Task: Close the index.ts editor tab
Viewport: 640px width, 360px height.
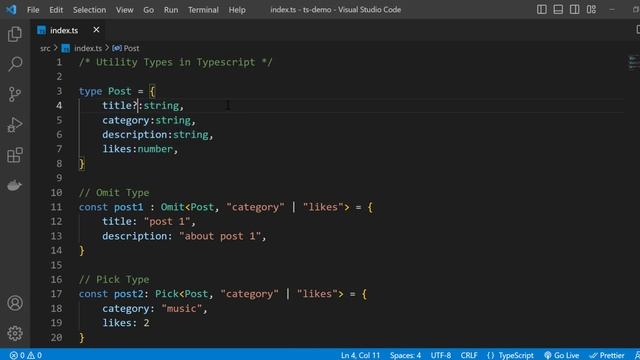Action: click(96, 30)
